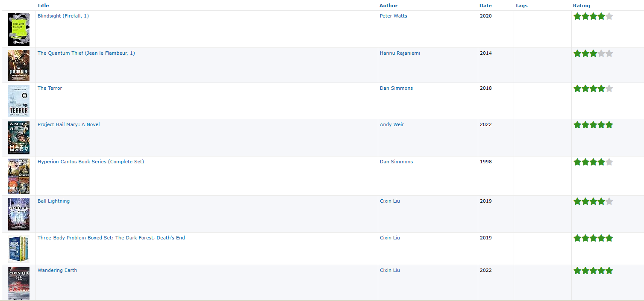
Task: Sort the list by Rating column header
Action: point(581,6)
